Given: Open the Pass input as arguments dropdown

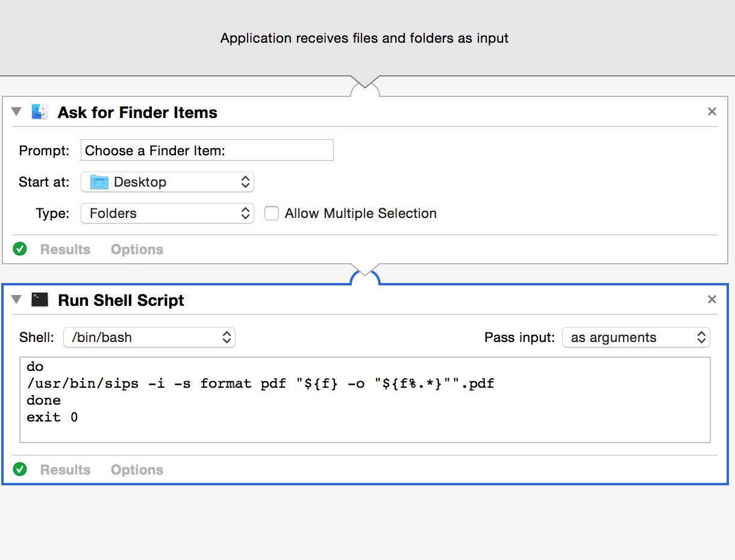Looking at the screenshot, I should click(636, 337).
